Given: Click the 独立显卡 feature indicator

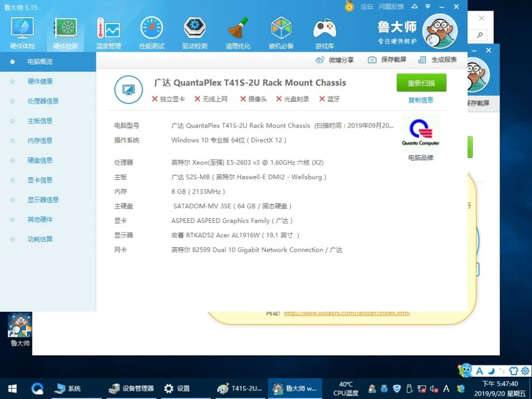Looking at the screenshot, I should [168, 99].
